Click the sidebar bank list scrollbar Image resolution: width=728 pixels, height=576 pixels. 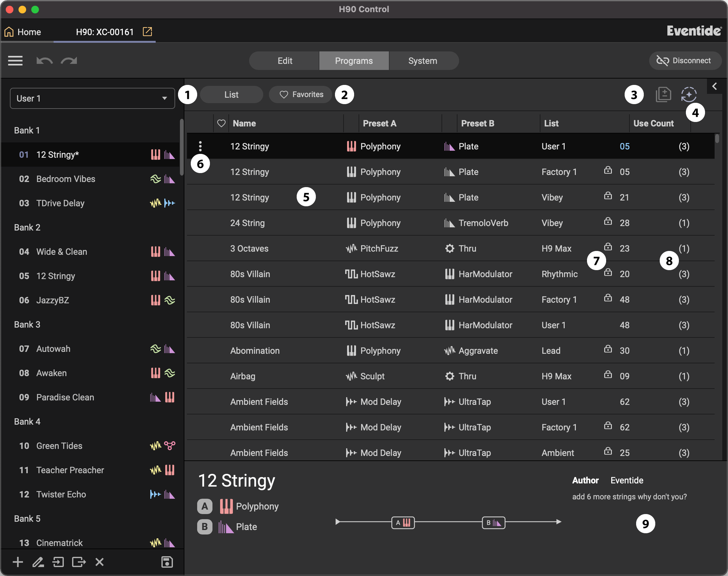point(182,147)
